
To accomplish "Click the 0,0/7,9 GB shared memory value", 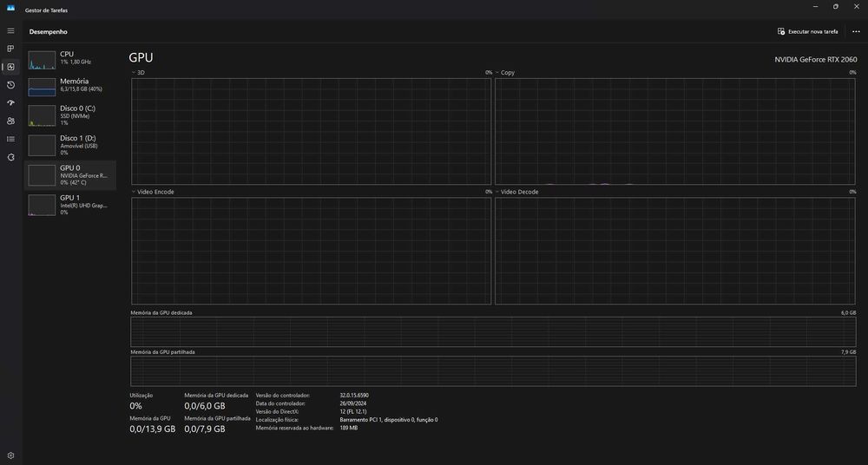I will pyautogui.click(x=205, y=429).
